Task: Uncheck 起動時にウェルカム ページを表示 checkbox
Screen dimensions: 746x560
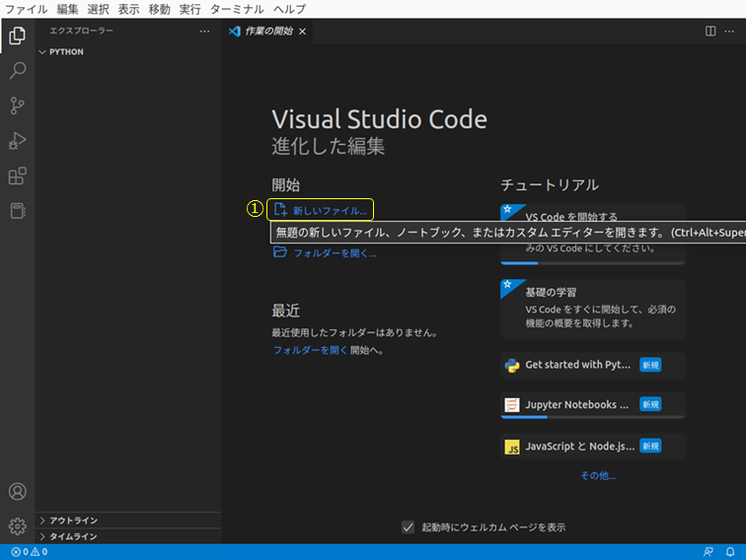Action: (x=409, y=527)
